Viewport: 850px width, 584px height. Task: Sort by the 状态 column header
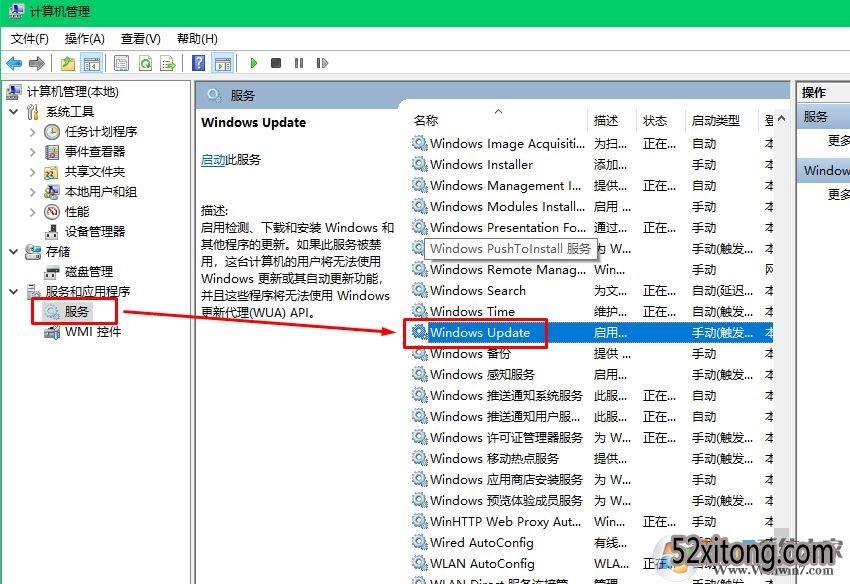click(655, 120)
